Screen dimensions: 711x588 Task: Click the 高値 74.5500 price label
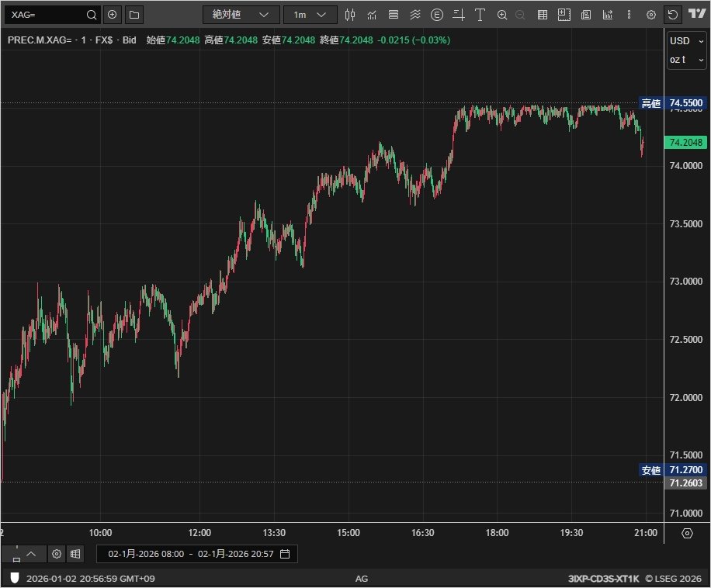[672, 103]
